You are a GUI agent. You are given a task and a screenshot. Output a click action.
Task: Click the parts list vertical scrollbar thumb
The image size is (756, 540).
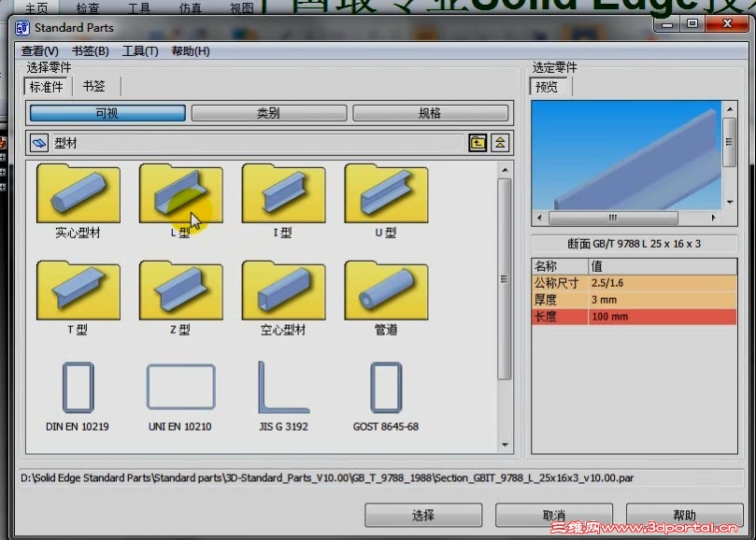point(505,278)
